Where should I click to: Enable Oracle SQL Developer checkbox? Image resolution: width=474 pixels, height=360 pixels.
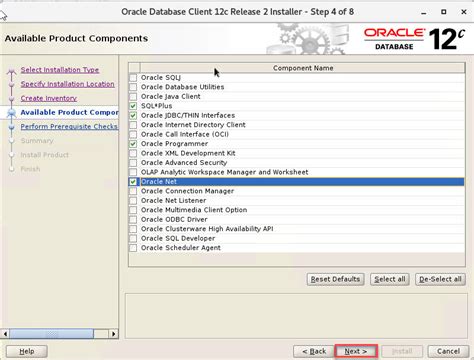coord(133,238)
